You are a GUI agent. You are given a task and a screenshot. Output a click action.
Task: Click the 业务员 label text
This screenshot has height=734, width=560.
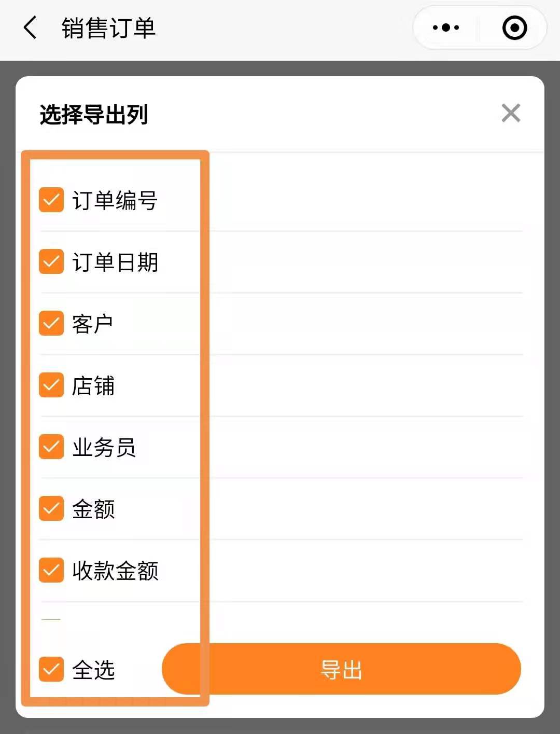(104, 447)
